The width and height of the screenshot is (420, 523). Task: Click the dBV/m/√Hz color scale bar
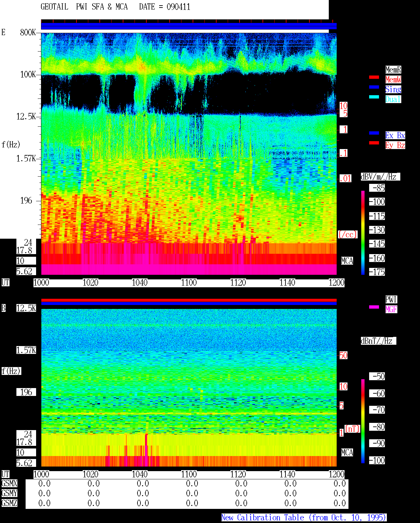pyautogui.click(x=363, y=232)
